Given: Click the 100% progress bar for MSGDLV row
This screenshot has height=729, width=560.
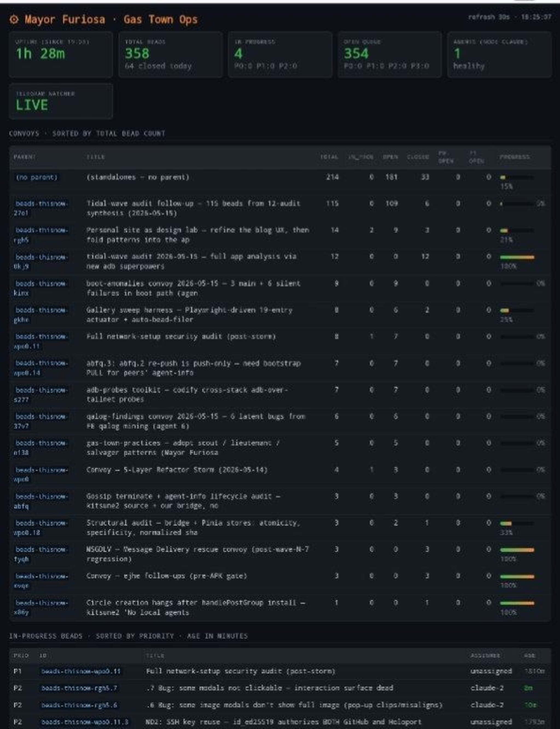Looking at the screenshot, I should tap(517, 550).
